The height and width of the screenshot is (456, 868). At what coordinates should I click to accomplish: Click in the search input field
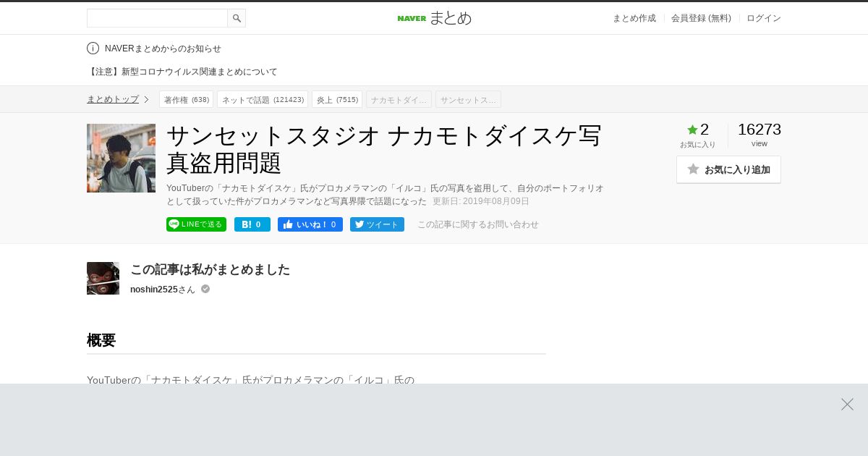pos(157,18)
